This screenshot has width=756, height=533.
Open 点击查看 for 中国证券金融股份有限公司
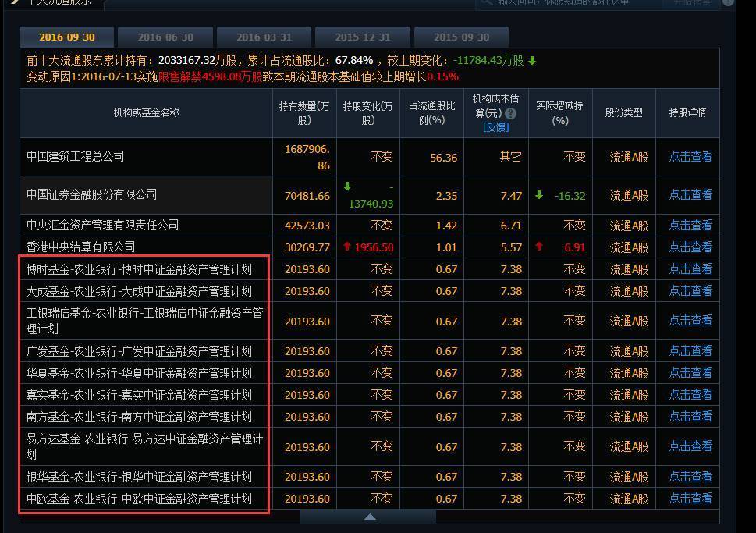[x=690, y=195]
